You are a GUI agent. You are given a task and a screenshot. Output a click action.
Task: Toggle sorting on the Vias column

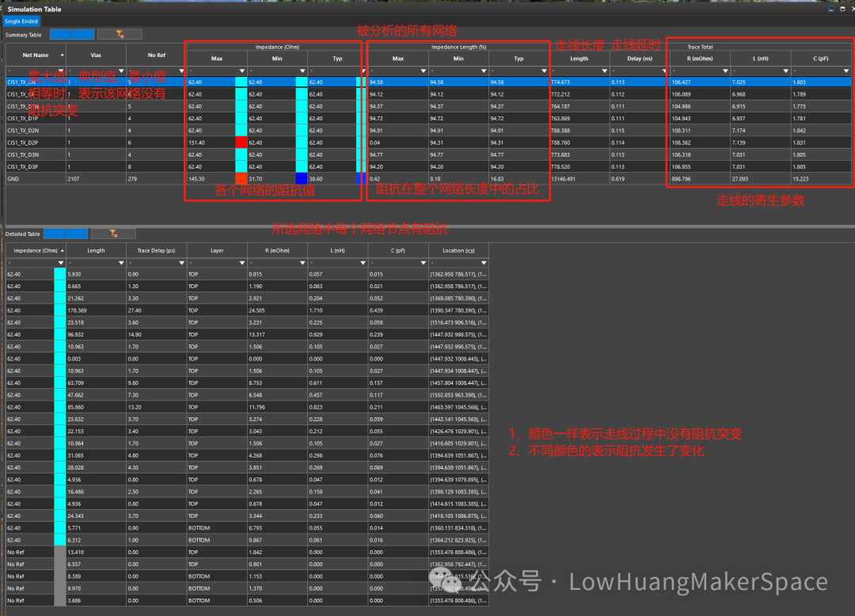(x=95, y=55)
